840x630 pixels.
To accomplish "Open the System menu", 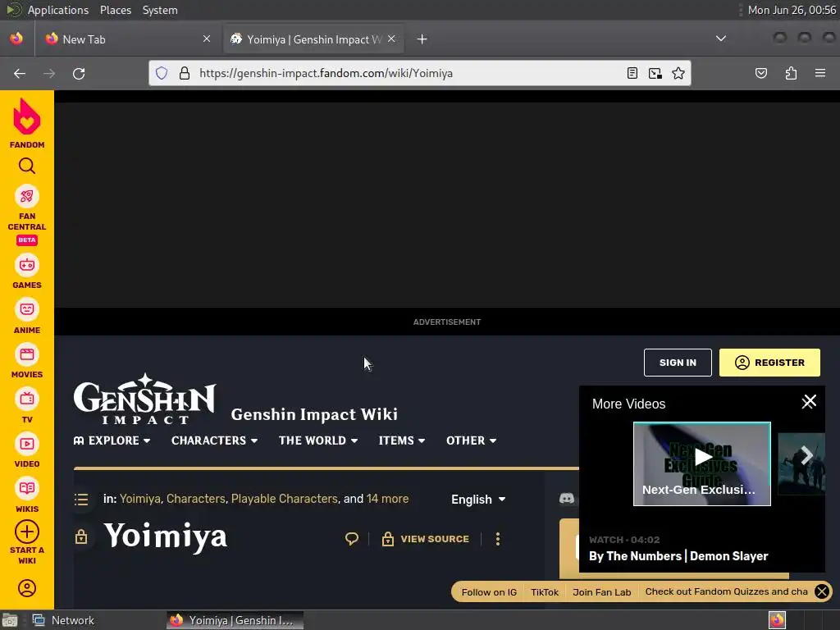I will point(160,10).
